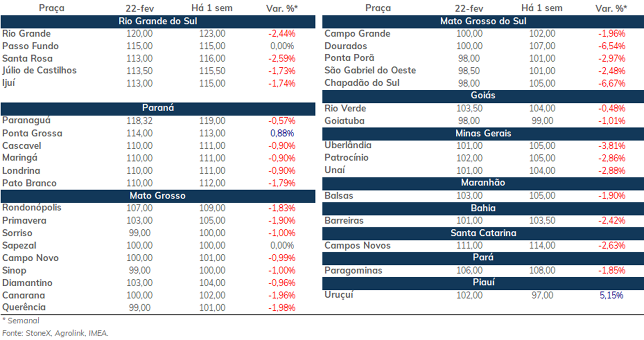Click the Piauí section header
The width and height of the screenshot is (644, 340).
pyautogui.click(x=483, y=283)
